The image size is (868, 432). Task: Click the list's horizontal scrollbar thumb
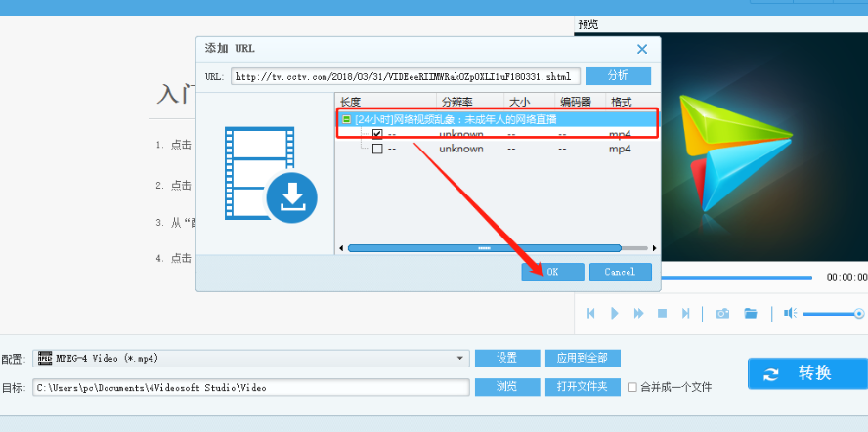pyautogui.click(x=485, y=248)
